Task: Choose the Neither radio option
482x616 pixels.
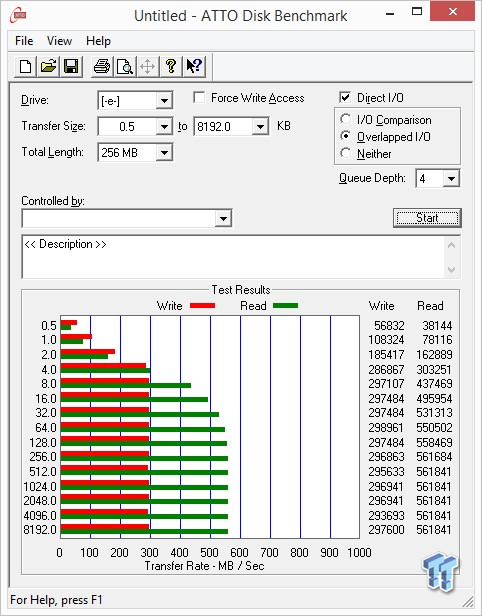Action: pos(346,153)
